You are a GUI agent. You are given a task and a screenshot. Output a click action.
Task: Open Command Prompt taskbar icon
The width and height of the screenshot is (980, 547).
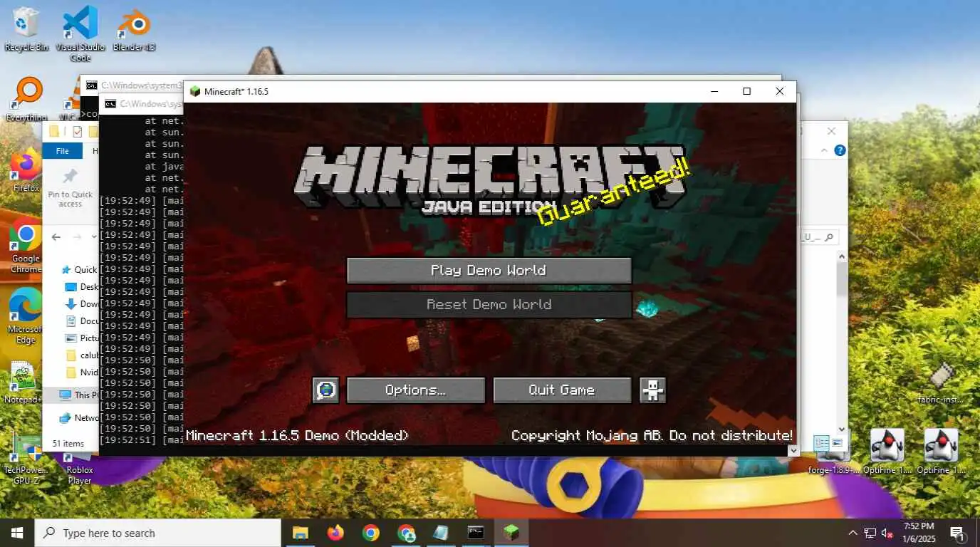tap(476, 533)
